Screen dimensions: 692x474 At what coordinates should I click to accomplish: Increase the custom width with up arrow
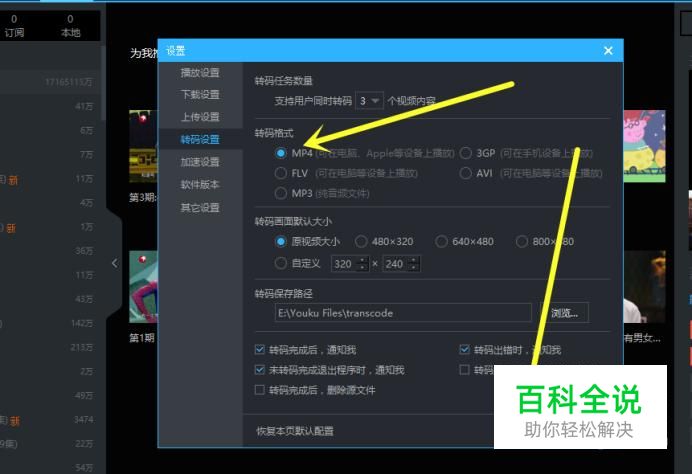click(x=362, y=260)
